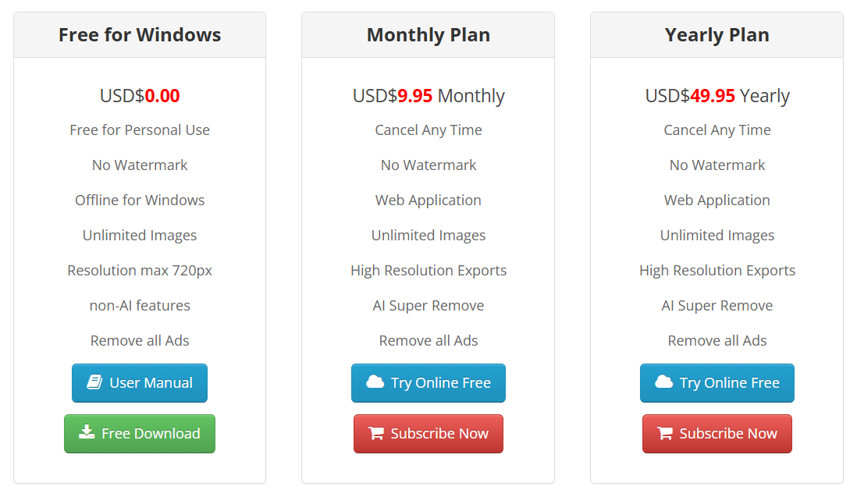Click the USD$49.95 Yearly price

click(717, 96)
